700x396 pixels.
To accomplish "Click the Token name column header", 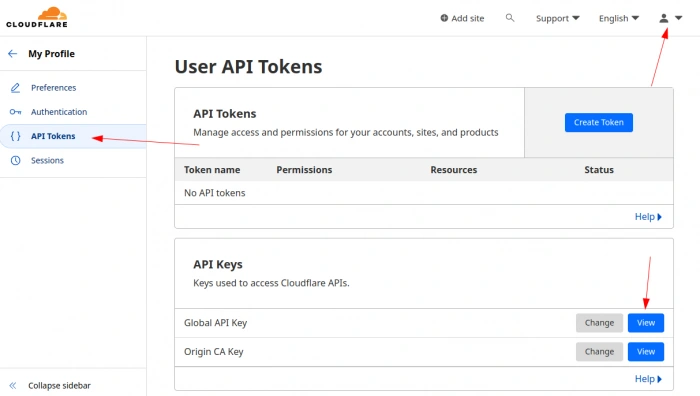I will point(212,170).
